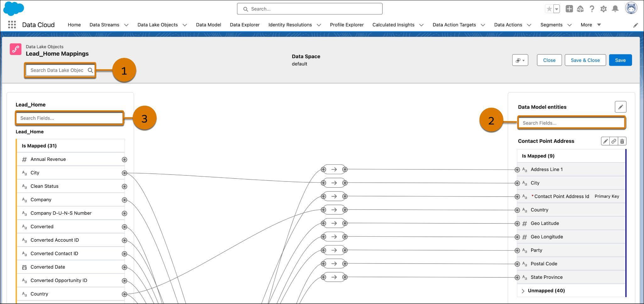This screenshot has height=304, width=644.
Task: Open the Trailhead guidance icon
Action: pos(580,9)
